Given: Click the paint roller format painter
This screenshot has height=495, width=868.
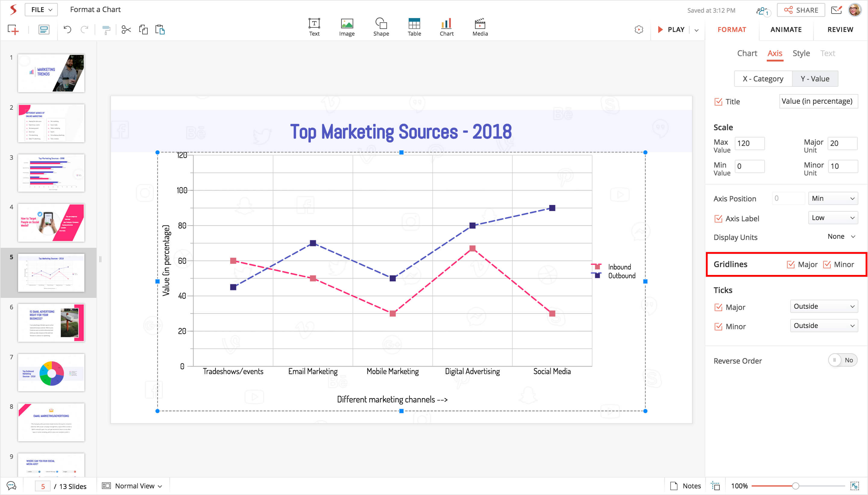Looking at the screenshot, I should pyautogui.click(x=106, y=30).
